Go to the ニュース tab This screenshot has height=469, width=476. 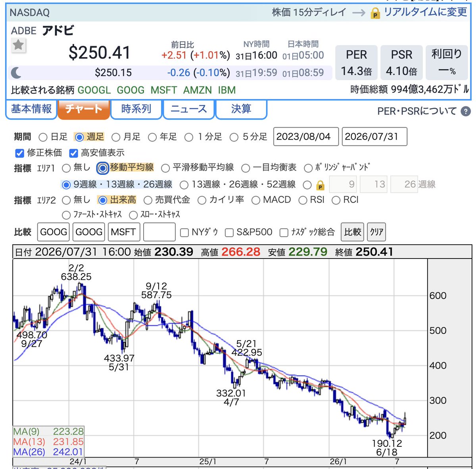click(x=188, y=109)
